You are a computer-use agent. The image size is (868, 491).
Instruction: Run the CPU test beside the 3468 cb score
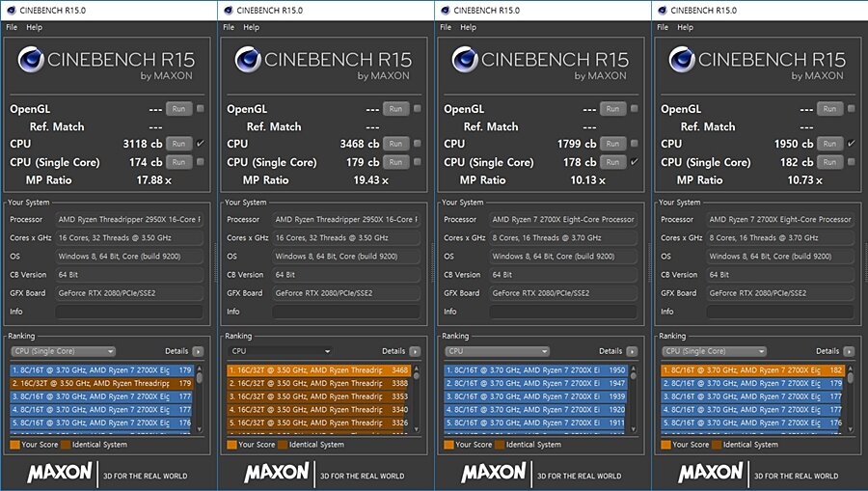[x=395, y=144]
